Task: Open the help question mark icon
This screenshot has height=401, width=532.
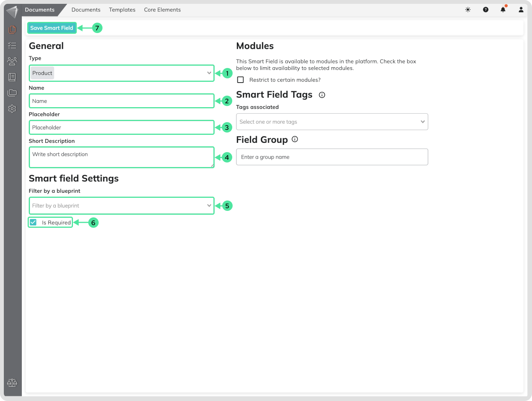Action: tap(486, 10)
